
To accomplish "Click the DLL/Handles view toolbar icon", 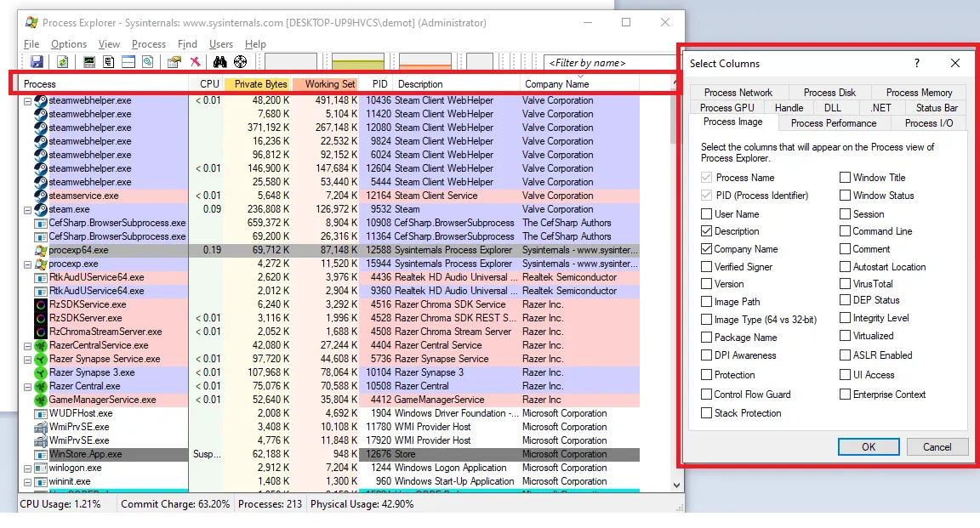I will point(147,62).
